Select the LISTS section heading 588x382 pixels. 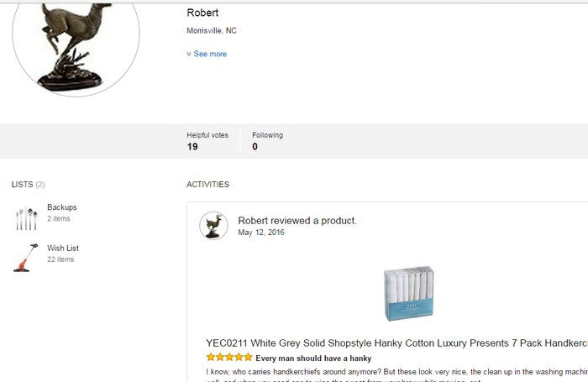pos(23,185)
